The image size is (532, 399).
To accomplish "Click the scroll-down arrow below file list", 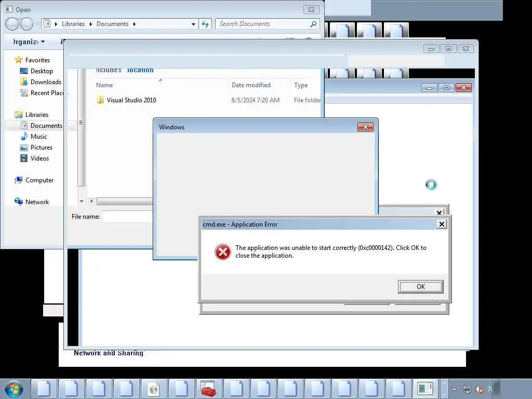I will click(x=82, y=201).
